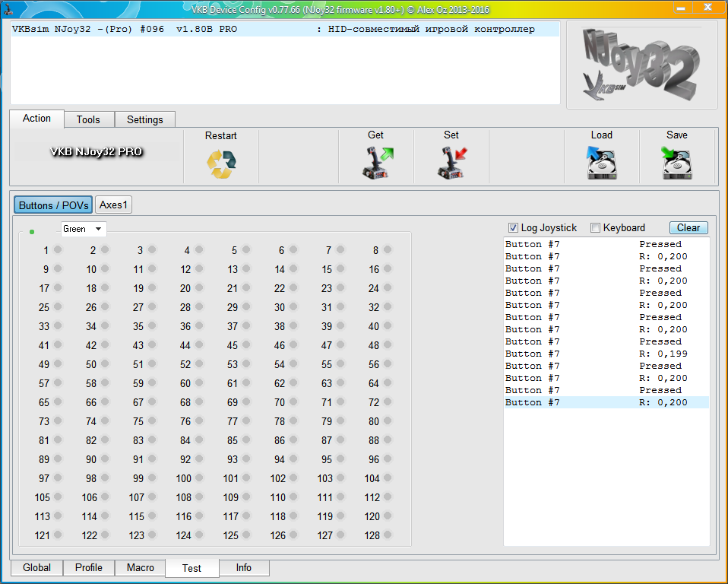Viewport: 728px width, 584px height.
Task: Click the VKB NJoy32 PRO label
Action: [96, 151]
